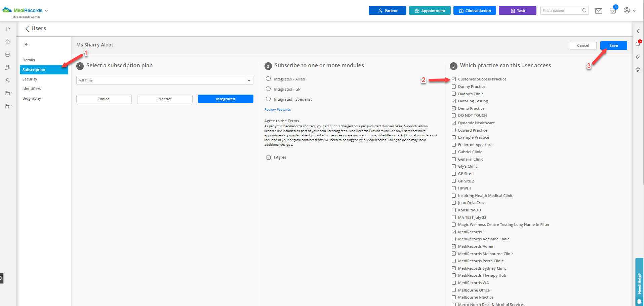Go back using Users chevron arrow
644x306 pixels.
(27, 29)
